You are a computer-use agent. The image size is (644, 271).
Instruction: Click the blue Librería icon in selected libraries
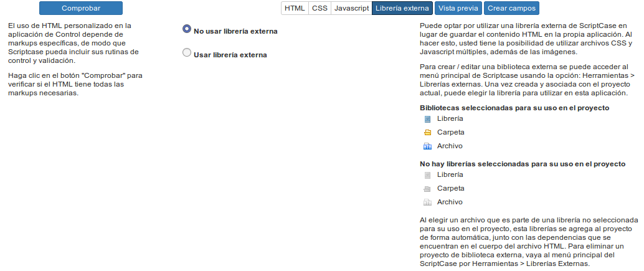[x=427, y=118]
